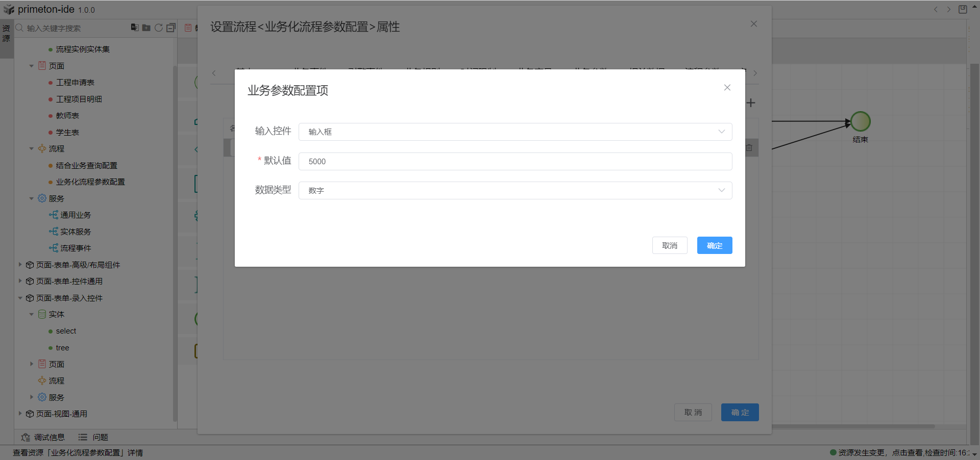This screenshot has height=460, width=980.
Task: Close the 业务参数配置项 dialog
Action: [727, 88]
